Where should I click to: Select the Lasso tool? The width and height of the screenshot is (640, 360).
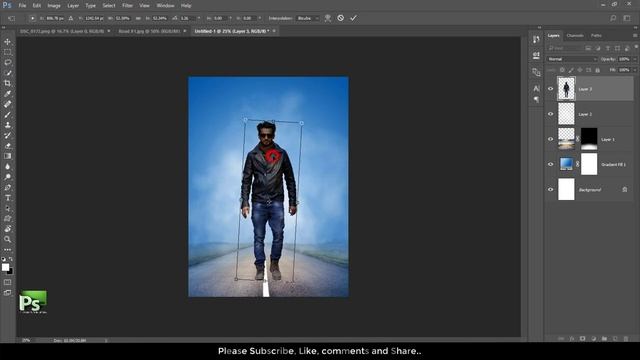[x=7, y=62]
